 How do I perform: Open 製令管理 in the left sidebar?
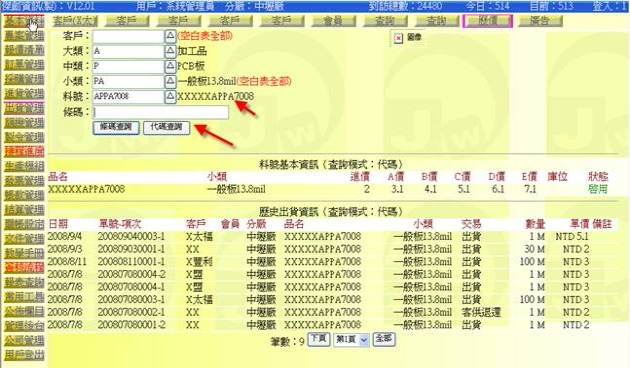(x=24, y=137)
